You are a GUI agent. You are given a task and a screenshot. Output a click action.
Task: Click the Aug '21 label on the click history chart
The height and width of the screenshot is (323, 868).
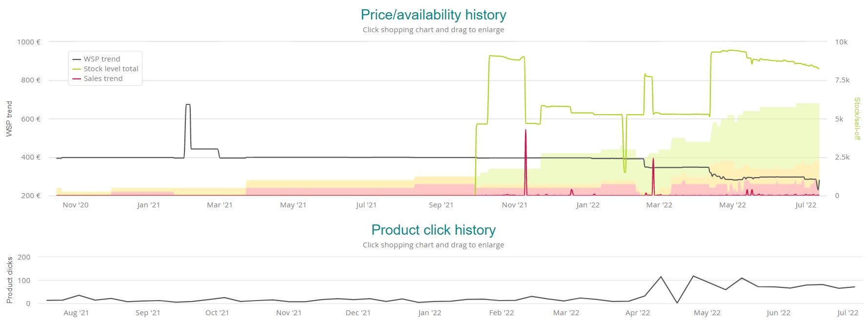(x=76, y=313)
